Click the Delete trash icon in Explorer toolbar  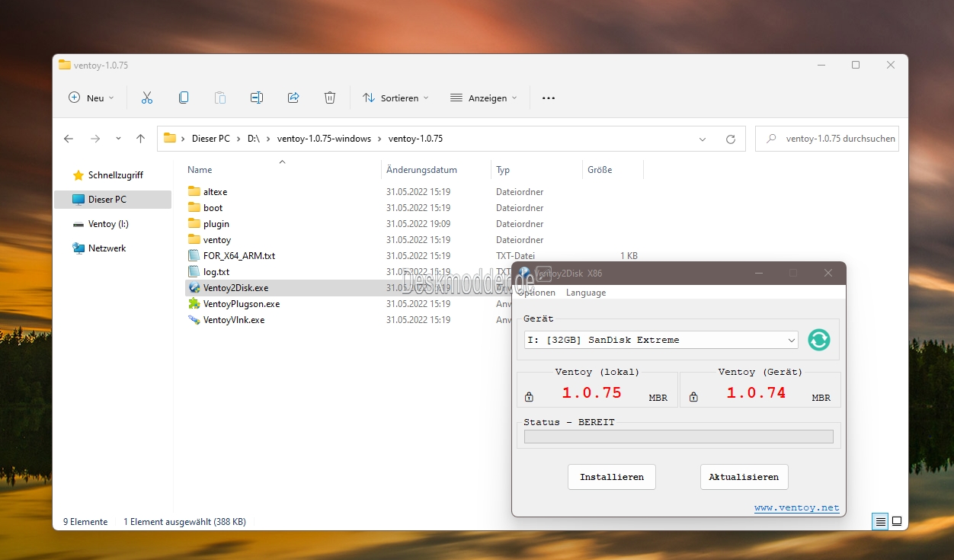tap(330, 98)
